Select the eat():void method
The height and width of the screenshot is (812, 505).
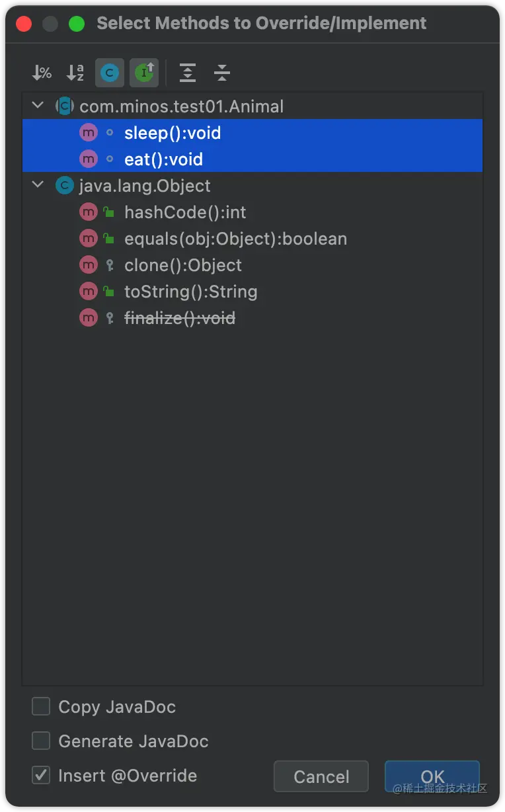pyautogui.click(x=163, y=159)
